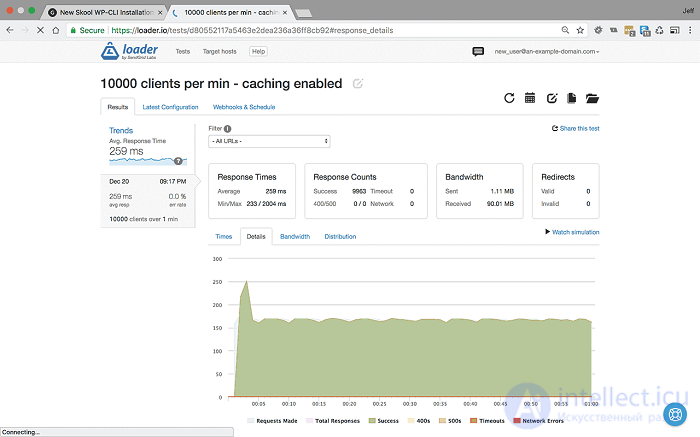700x437 pixels.
Task: Open the All URLs filter dropdown
Action: coord(269,141)
